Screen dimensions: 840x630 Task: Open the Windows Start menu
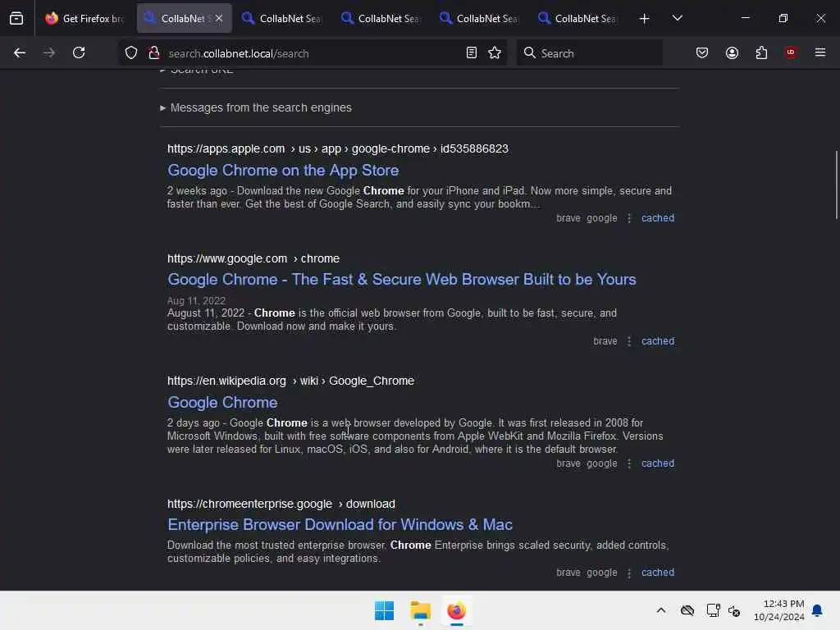click(384, 610)
